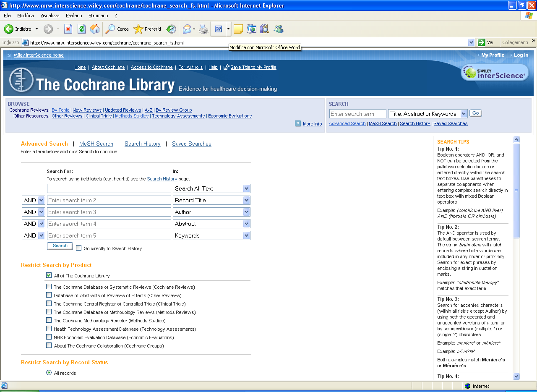Screen dimensions: 537x392
Task: Check About The Cochrane Collaboration option
Action: pyautogui.click(x=49, y=345)
